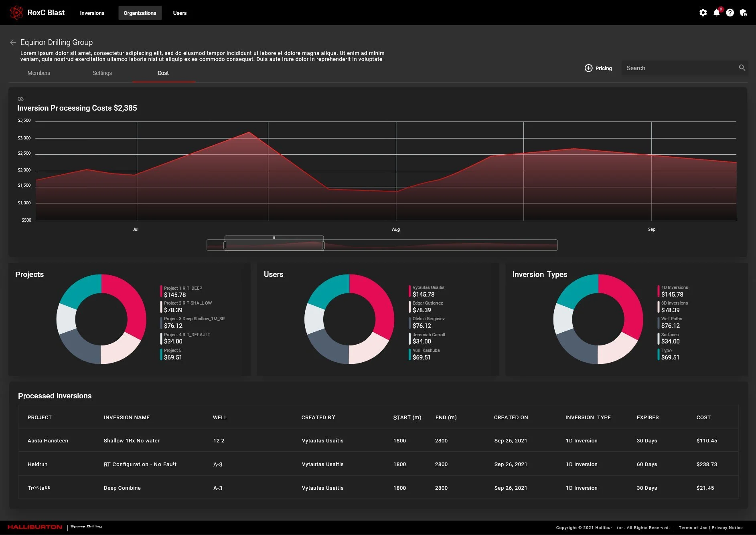This screenshot has width=756, height=535.
Task: Click the CREATED ON column header
Action: pos(511,417)
